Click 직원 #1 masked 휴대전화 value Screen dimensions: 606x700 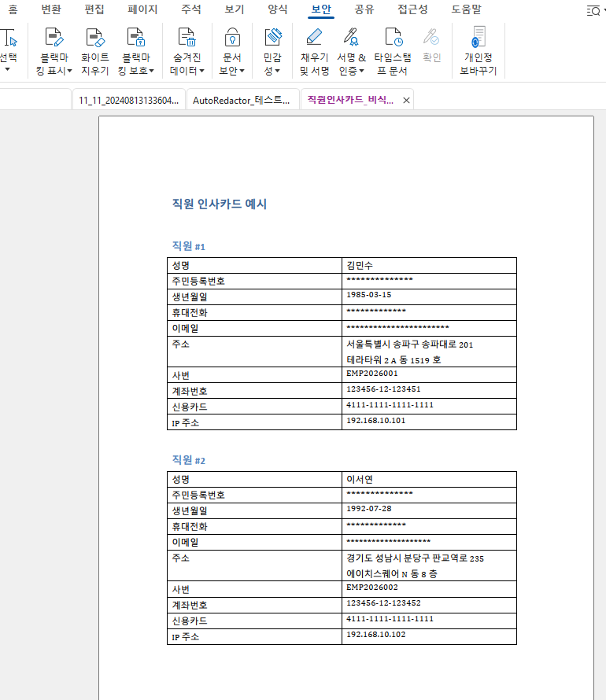[376, 311]
